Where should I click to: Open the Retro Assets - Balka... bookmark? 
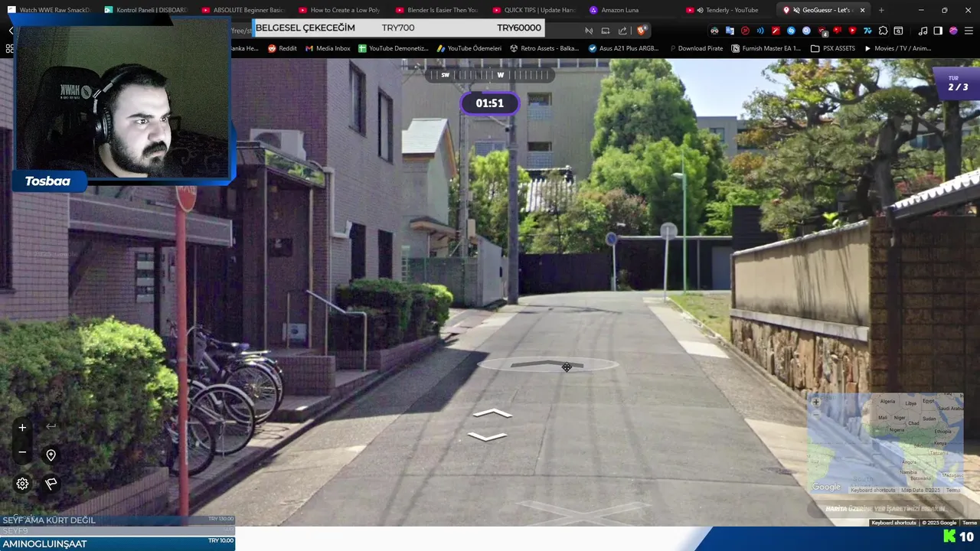click(x=544, y=48)
